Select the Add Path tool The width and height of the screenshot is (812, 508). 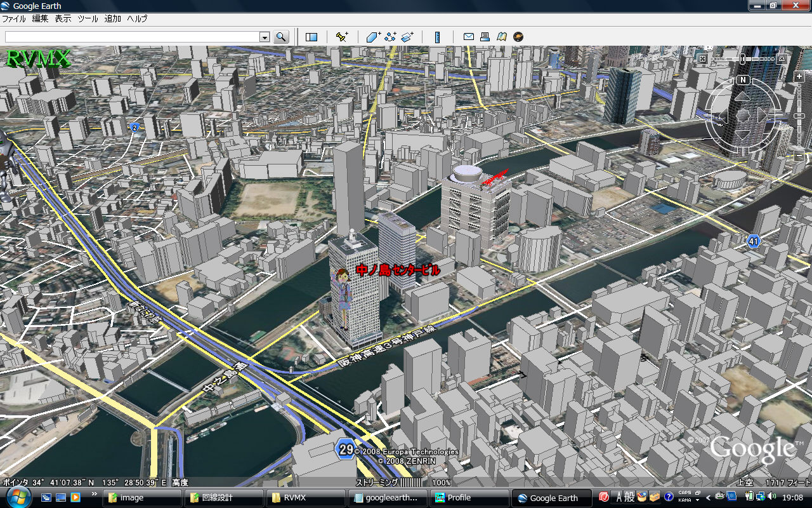(390, 37)
